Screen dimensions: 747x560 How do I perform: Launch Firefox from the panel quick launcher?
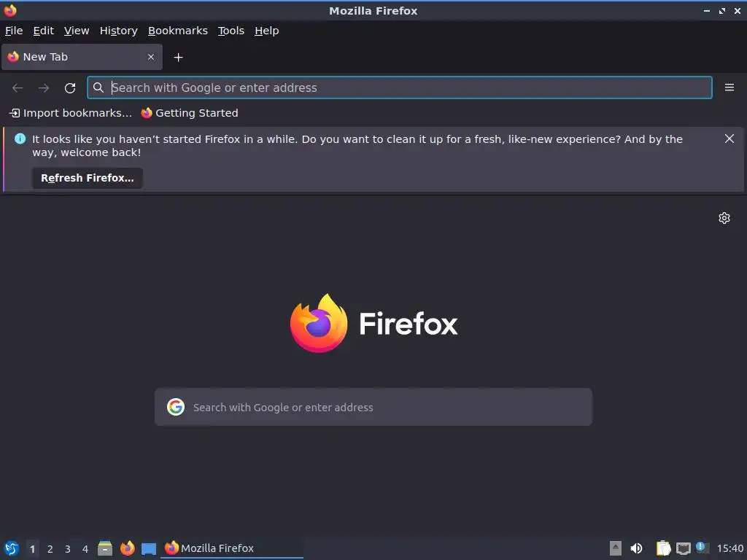coord(127,548)
